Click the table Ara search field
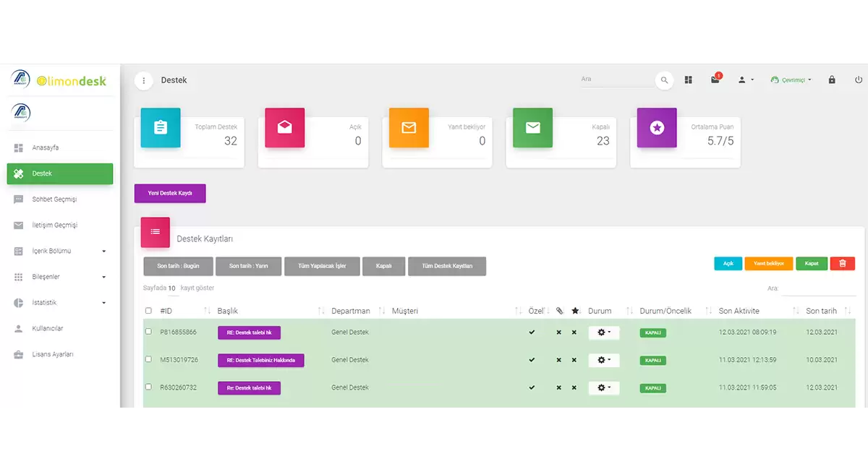Screen dimensions: 868x472 click(817, 288)
